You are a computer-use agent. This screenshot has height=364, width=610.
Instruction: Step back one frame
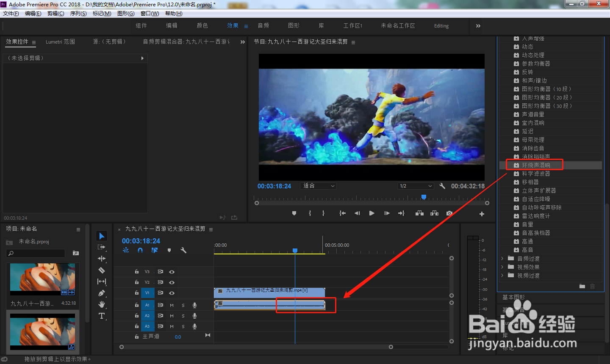point(357,213)
